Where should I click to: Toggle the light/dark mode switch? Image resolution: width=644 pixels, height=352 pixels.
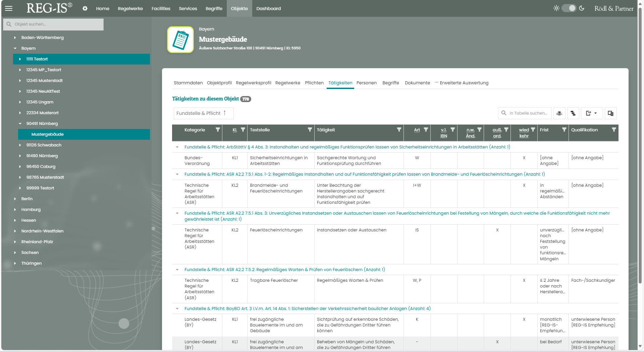tap(569, 8)
